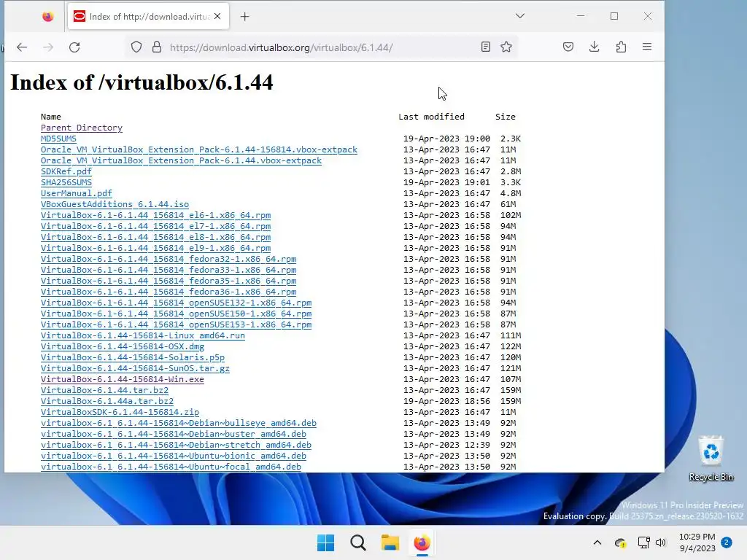Click the OneDrive cloud tray icon
Screen dimensions: 747x560
tap(620, 542)
